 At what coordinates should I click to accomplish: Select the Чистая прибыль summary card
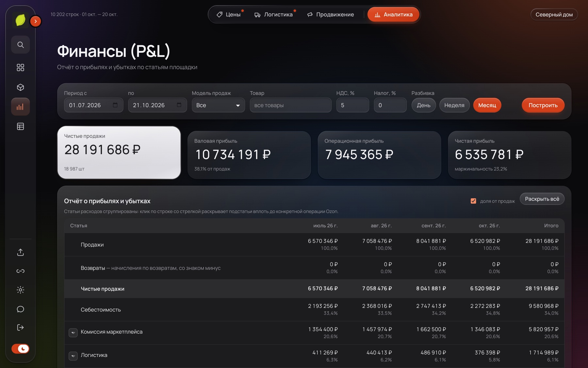pos(510,155)
